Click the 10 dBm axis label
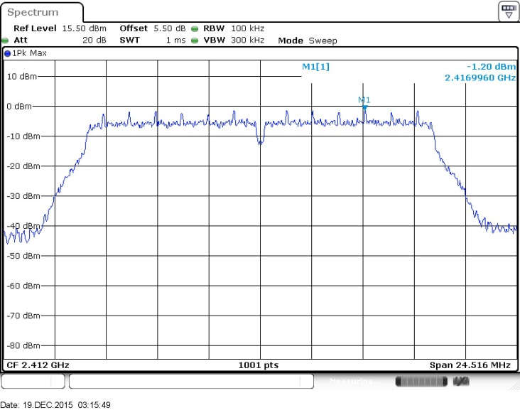The image size is (520, 420). coord(22,77)
